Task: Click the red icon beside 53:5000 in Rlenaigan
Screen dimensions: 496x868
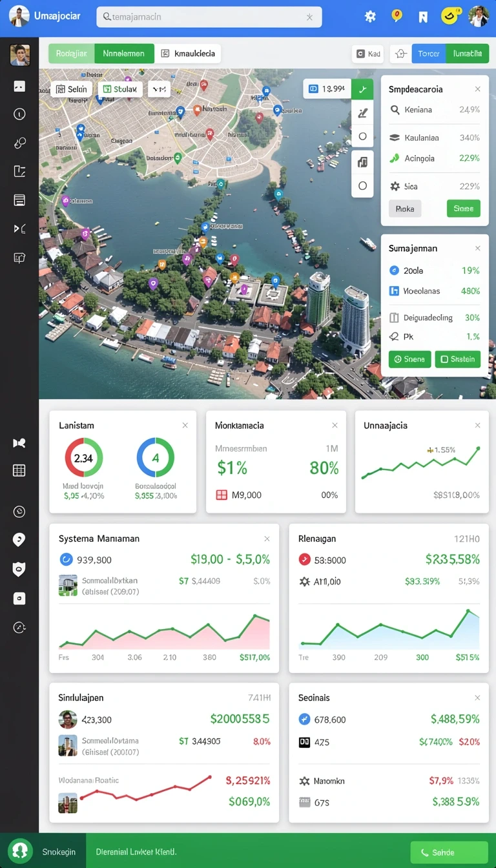Action: [x=305, y=559]
